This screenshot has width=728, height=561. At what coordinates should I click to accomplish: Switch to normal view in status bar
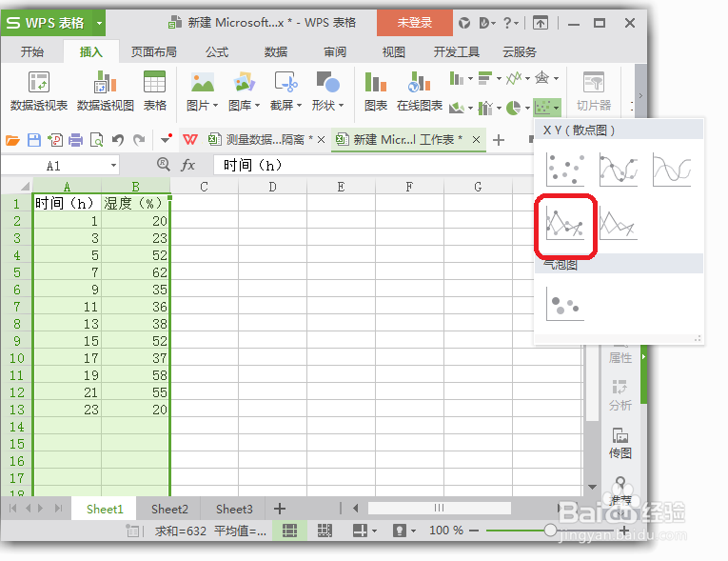point(289,531)
